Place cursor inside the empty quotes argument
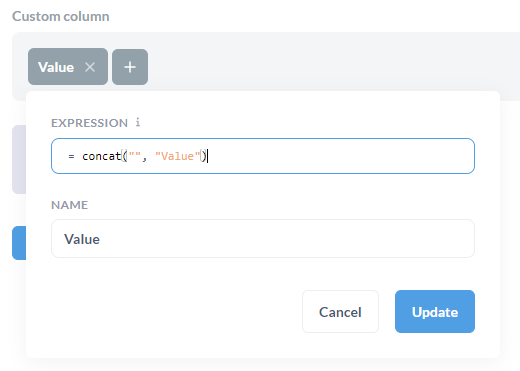520x371 pixels. pos(135,155)
